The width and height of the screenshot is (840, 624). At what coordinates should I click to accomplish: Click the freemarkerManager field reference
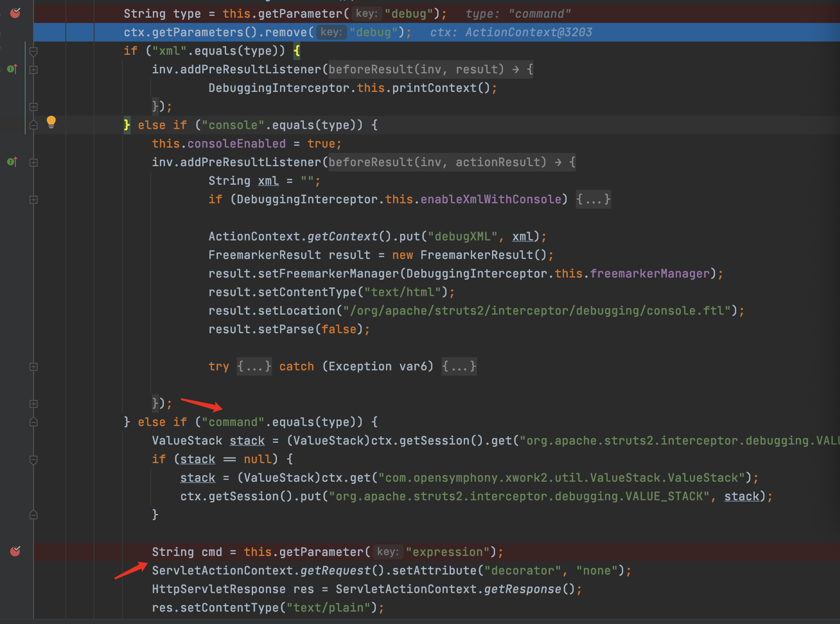(650, 274)
